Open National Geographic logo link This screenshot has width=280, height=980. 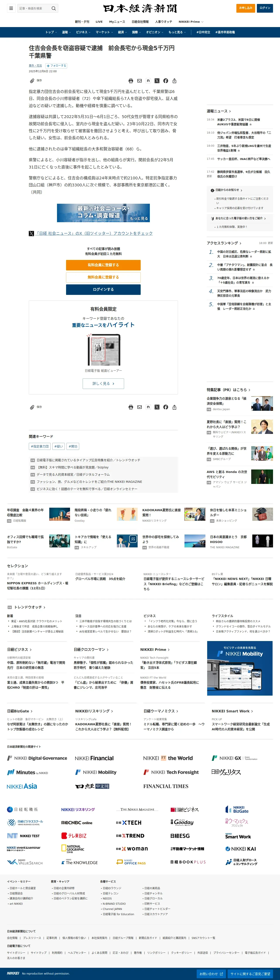click(x=73, y=849)
